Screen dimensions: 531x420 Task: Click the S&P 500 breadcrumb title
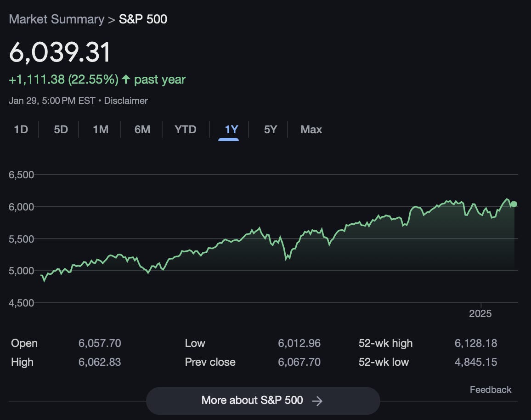coord(143,19)
